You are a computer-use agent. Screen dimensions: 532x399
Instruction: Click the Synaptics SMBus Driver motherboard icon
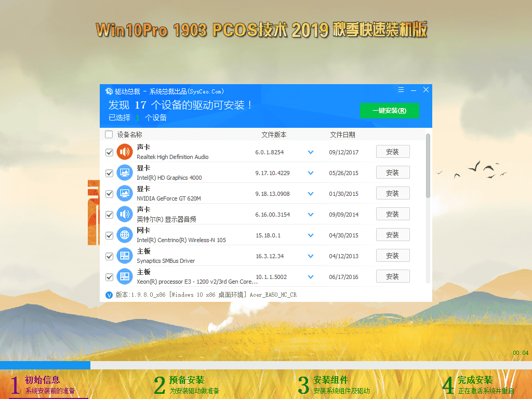coord(125,256)
